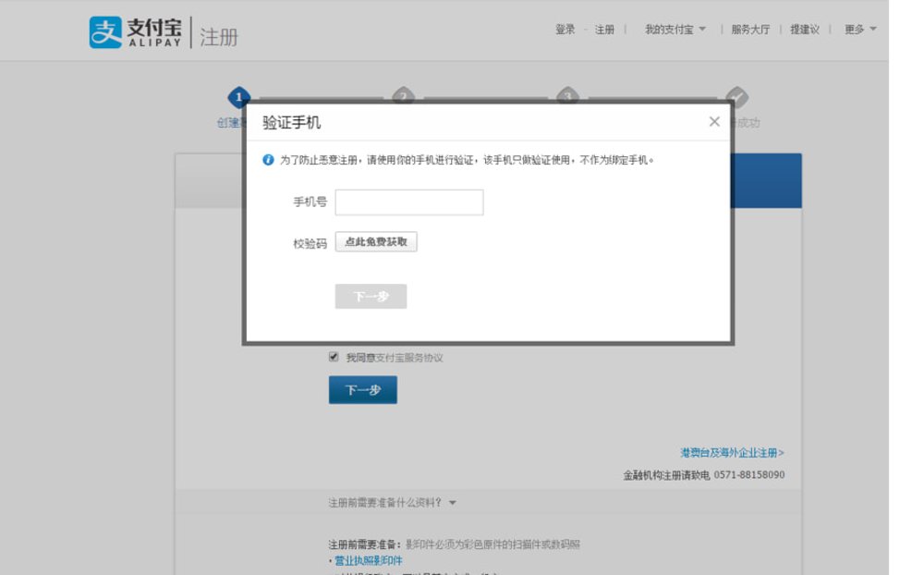Open the 港澳台及海外企业注册 link
The image size is (924, 575).
[x=732, y=450]
